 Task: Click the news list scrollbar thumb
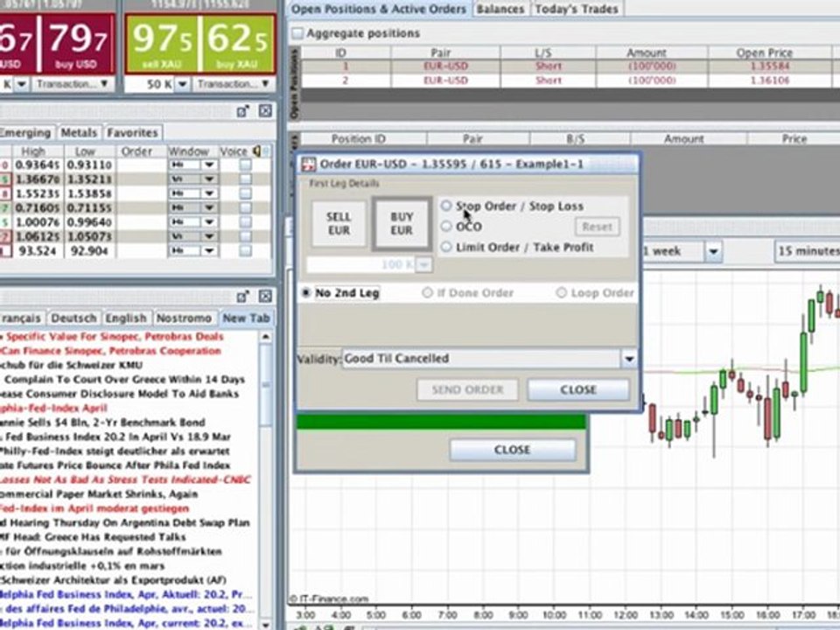266,385
